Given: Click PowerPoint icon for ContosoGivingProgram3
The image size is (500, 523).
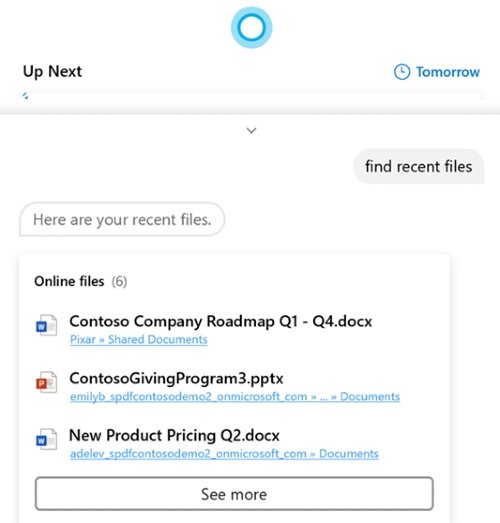Looking at the screenshot, I should pyautogui.click(x=46, y=382).
